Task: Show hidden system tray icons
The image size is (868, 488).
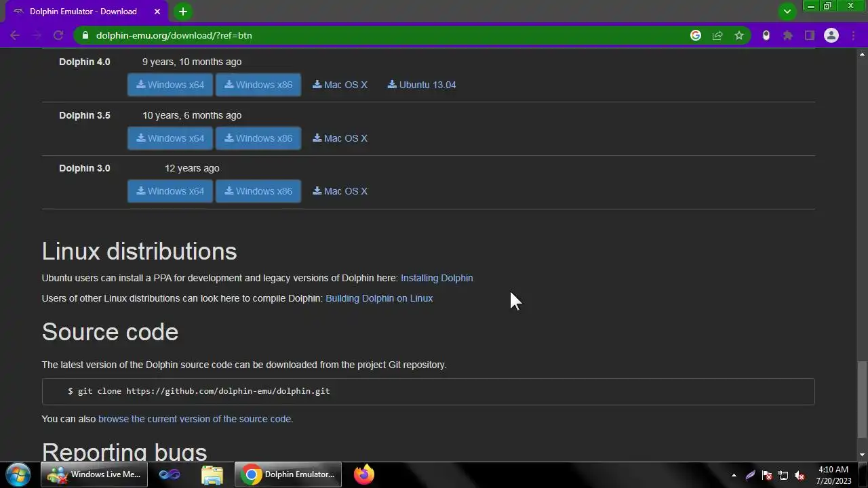Action: click(734, 475)
